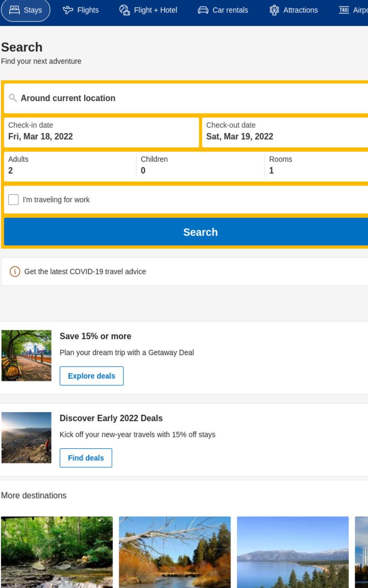Click the Attractions ferris wheel icon
368x588 pixels.
click(x=274, y=10)
